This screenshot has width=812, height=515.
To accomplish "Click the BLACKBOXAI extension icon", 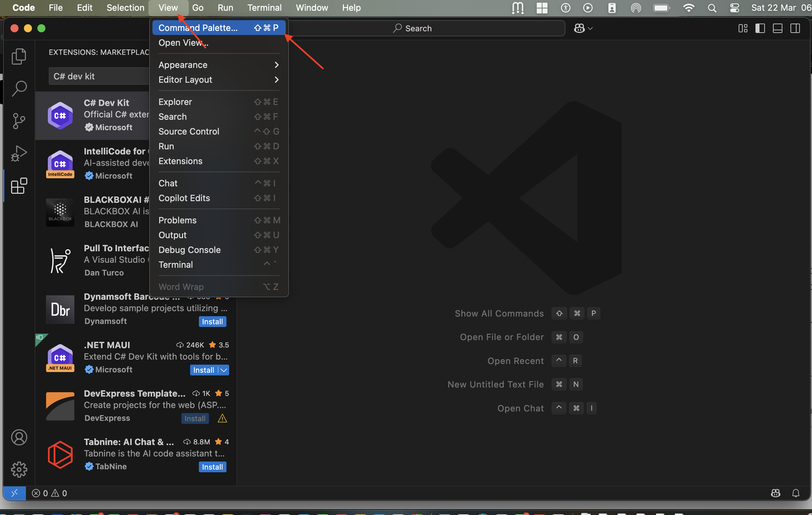I will (60, 212).
